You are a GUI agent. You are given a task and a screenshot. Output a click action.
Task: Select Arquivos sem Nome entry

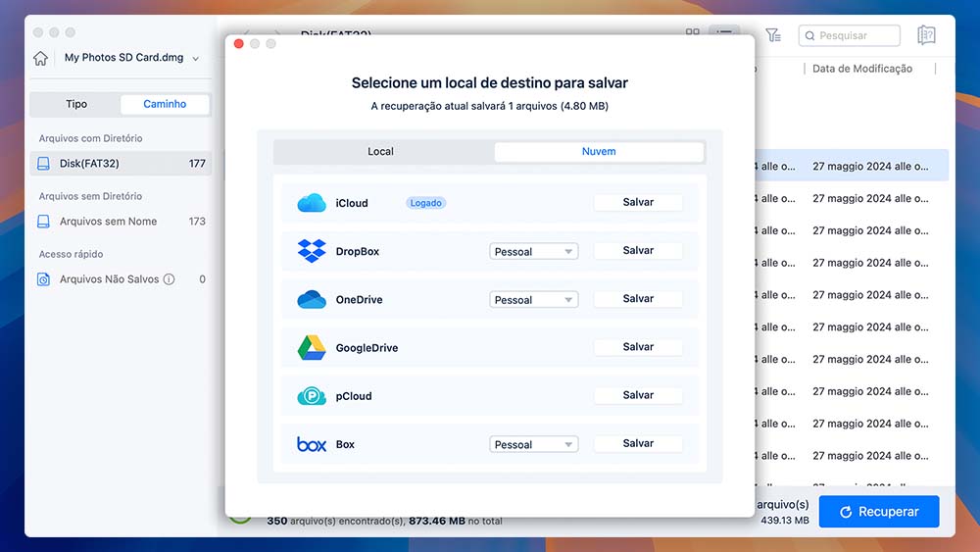coord(121,222)
